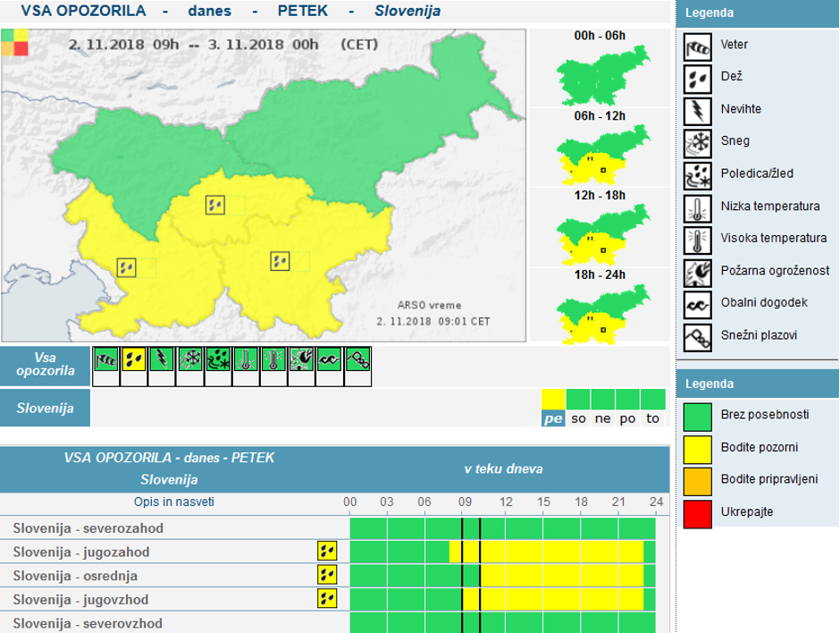Select the fire danger icon in Vsa opozorila row
840x633 pixels.
pos(301,359)
